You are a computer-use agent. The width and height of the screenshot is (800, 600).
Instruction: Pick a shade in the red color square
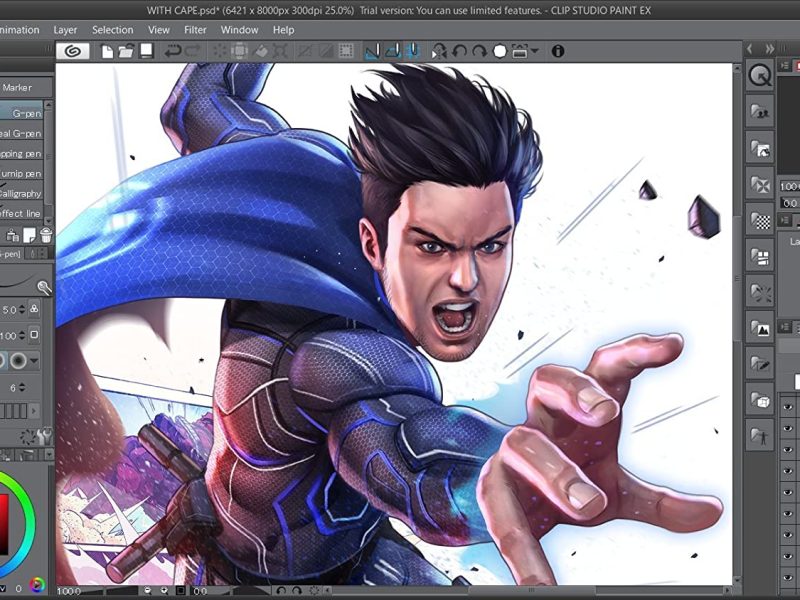[3, 524]
